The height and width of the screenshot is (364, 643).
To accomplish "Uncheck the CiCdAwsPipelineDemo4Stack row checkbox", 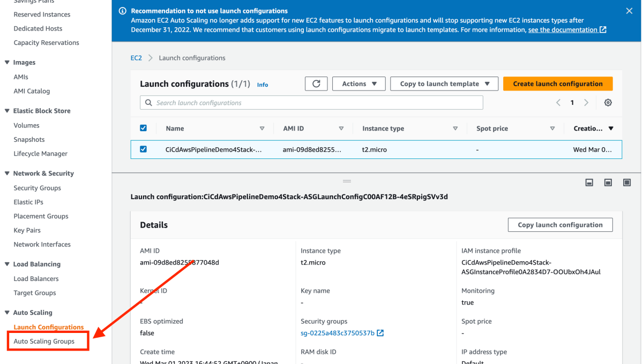I will point(143,149).
